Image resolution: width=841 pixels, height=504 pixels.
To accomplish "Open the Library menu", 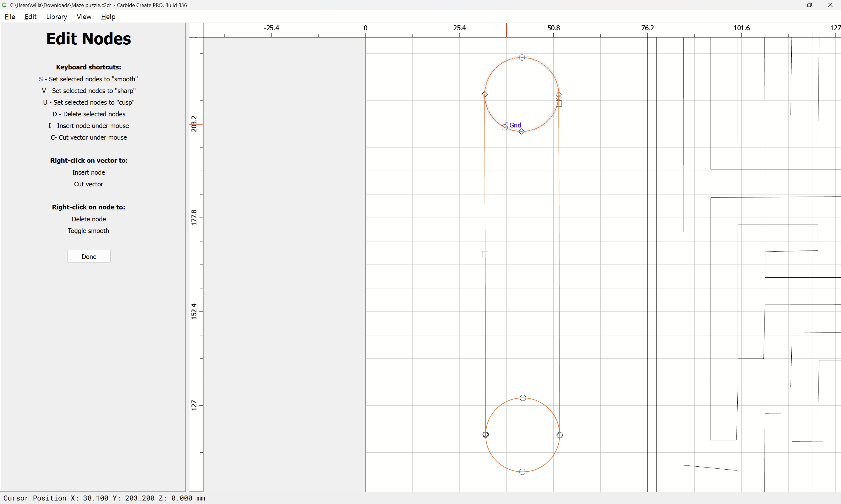I will point(56,17).
